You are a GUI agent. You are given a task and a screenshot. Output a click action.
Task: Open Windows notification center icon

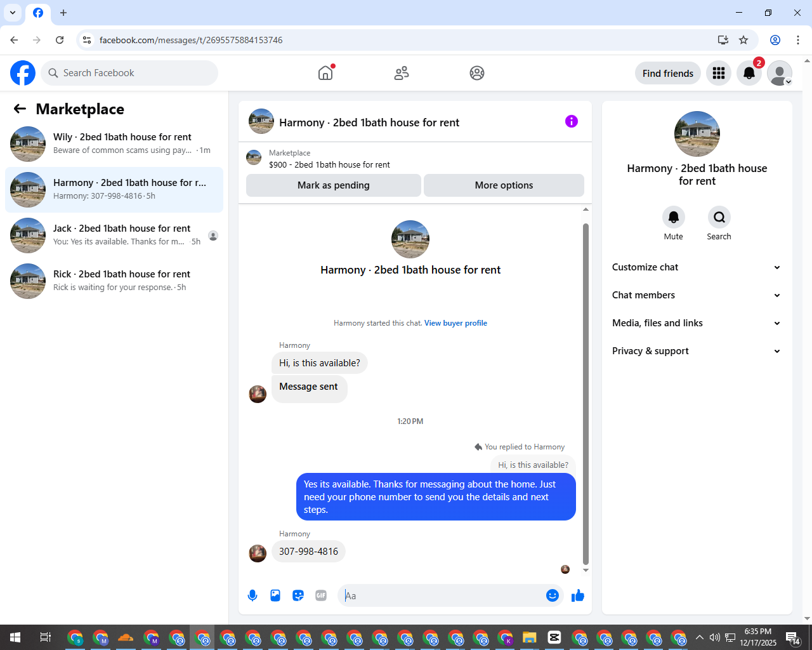[x=793, y=637]
